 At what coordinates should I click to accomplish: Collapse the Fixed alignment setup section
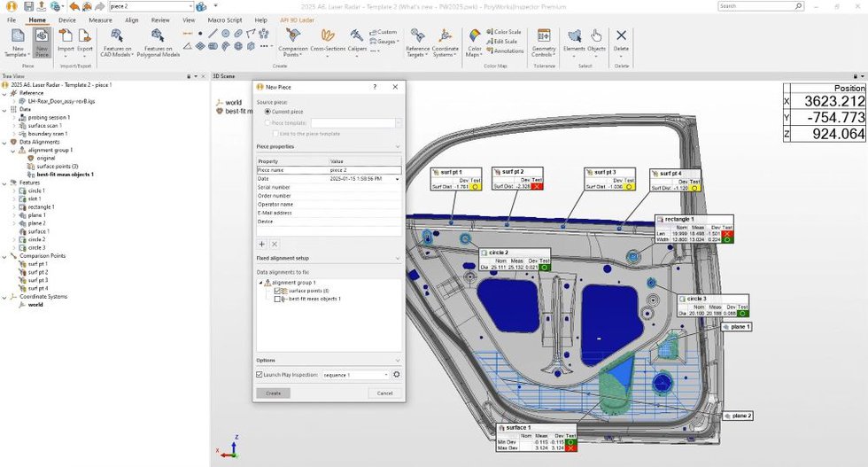(x=398, y=259)
